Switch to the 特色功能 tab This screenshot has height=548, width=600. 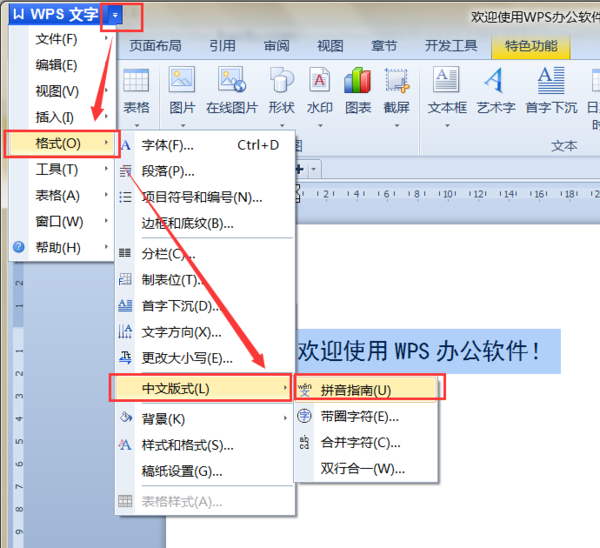click(x=531, y=46)
